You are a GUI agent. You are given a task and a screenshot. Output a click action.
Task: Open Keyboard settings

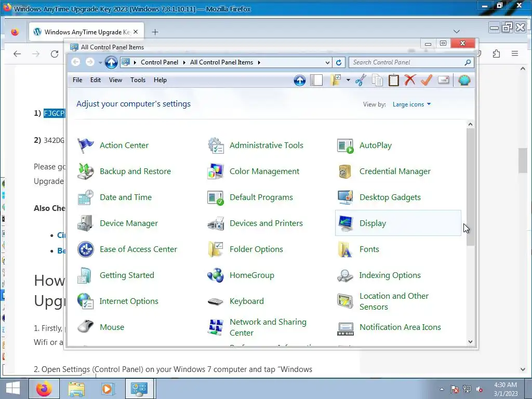coord(235,301)
